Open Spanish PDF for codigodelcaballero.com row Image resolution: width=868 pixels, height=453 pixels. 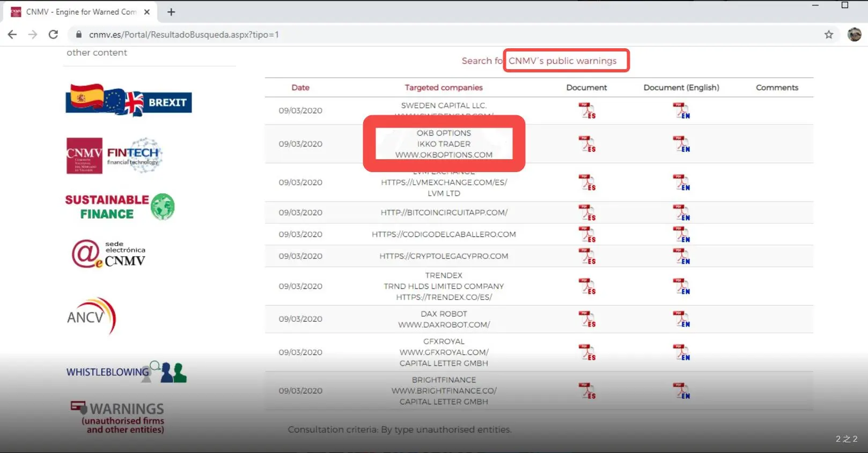pyautogui.click(x=587, y=234)
